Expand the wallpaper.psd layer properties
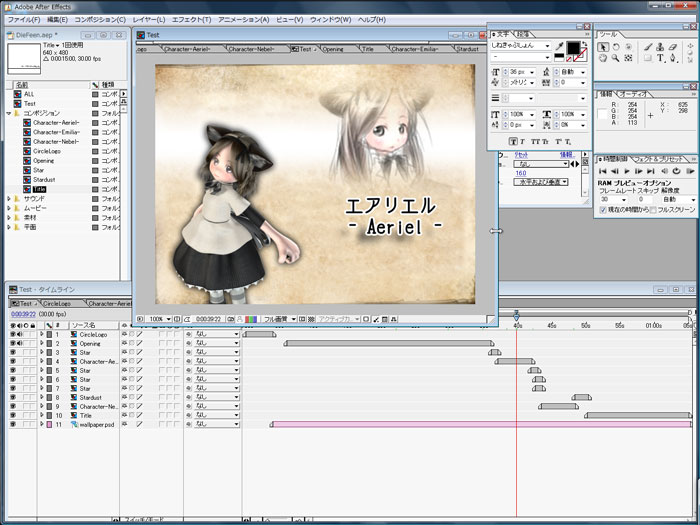Image resolution: width=700 pixels, height=525 pixels. [42, 425]
